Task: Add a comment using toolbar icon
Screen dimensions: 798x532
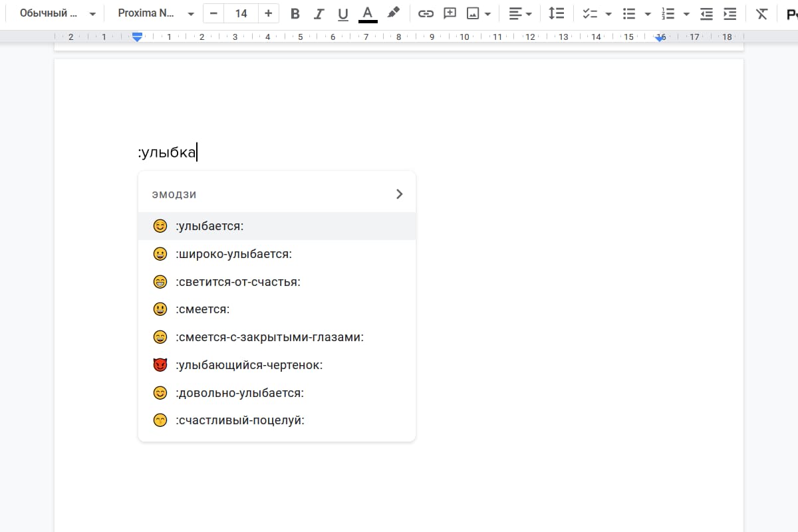Action: pyautogui.click(x=450, y=13)
